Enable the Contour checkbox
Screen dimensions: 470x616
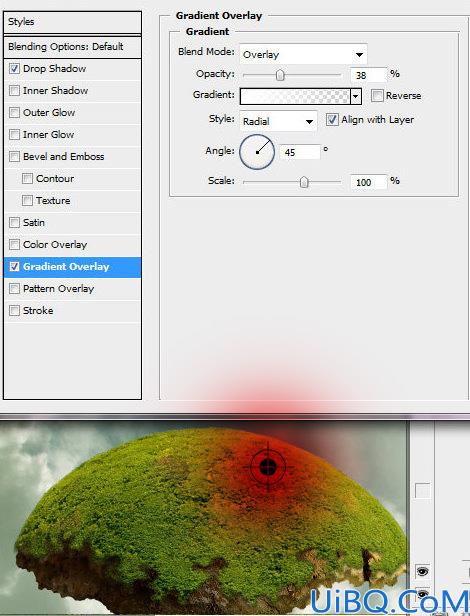[27, 179]
